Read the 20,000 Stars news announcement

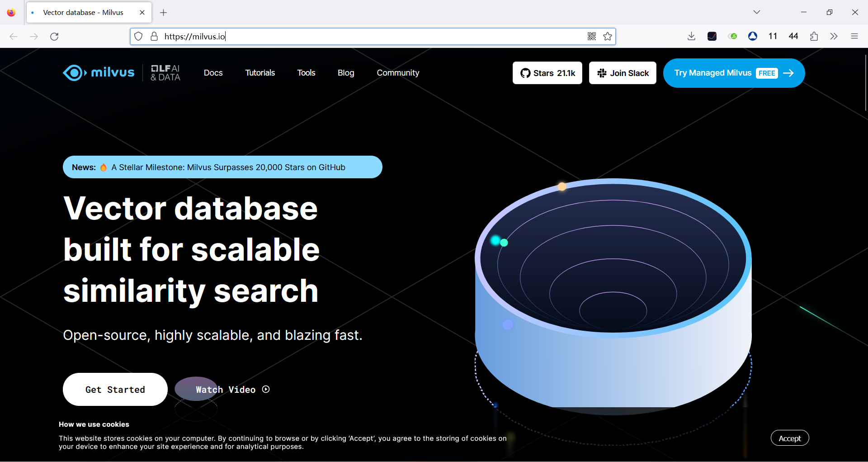click(222, 167)
